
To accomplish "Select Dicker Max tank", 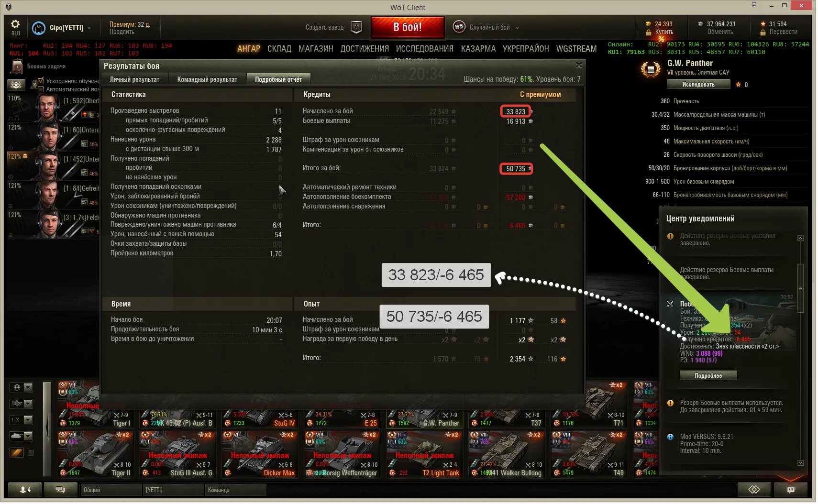I will click(259, 454).
